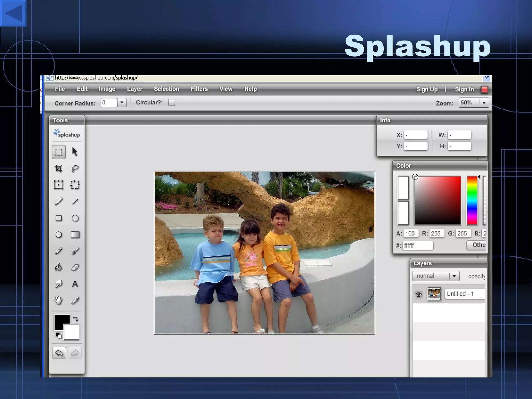Image resolution: width=532 pixels, height=399 pixels.
Task: Select the paintbrush tool beside pencil
Action: [x=75, y=251]
